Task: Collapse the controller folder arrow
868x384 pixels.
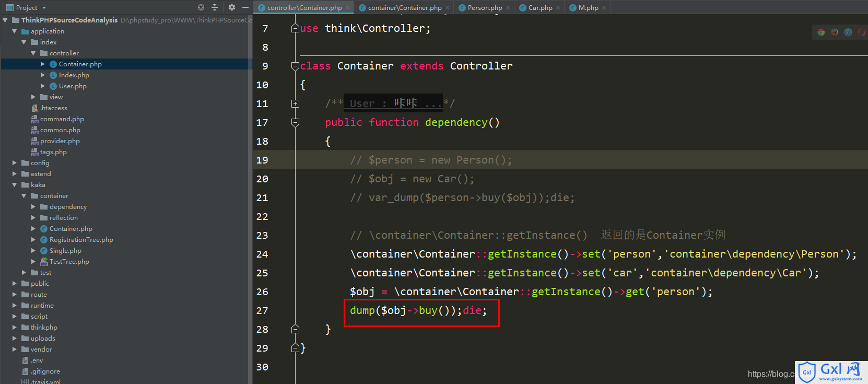Action: (x=33, y=53)
